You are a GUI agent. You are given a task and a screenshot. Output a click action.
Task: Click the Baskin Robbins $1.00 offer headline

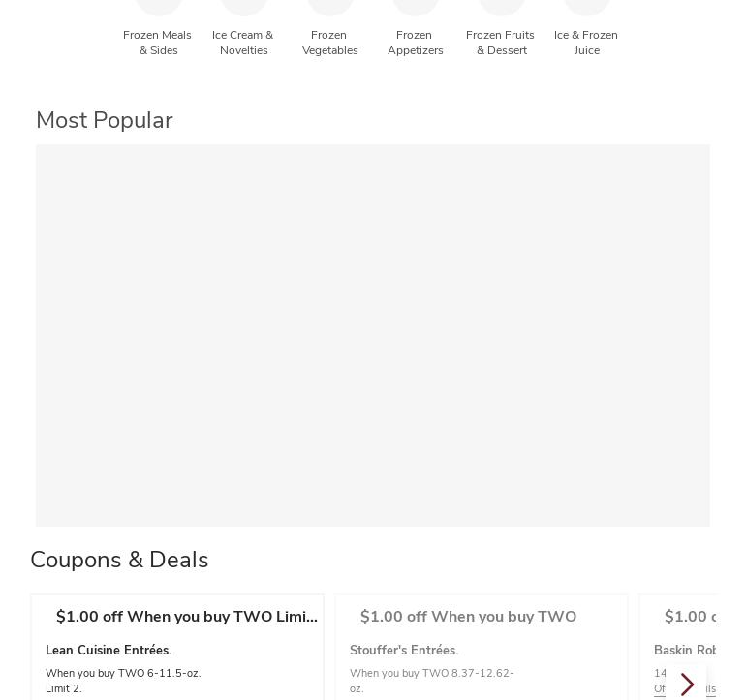tap(690, 617)
